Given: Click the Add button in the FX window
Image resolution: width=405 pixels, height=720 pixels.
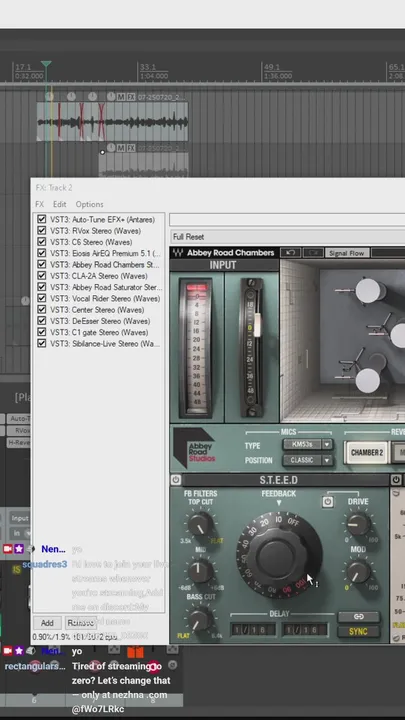Looking at the screenshot, I should coord(47,623).
